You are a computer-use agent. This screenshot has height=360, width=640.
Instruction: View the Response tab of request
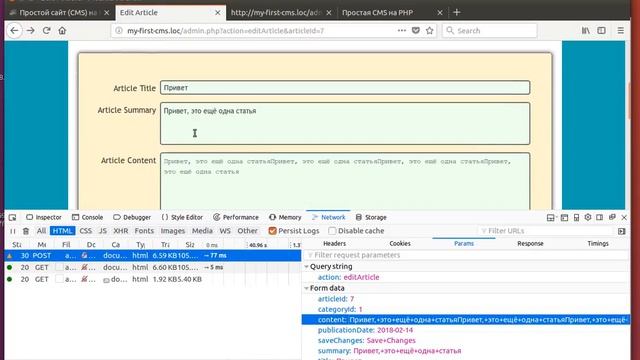pos(530,244)
